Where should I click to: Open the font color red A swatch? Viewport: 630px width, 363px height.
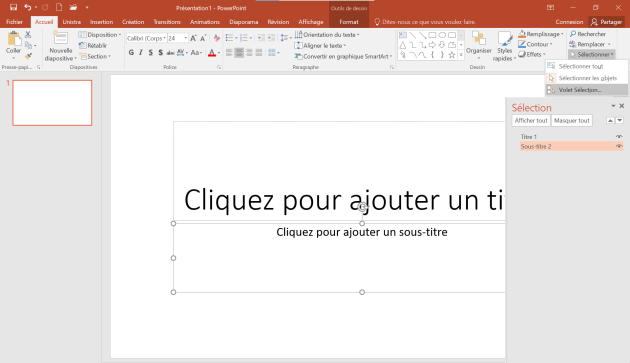[x=212, y=53]
